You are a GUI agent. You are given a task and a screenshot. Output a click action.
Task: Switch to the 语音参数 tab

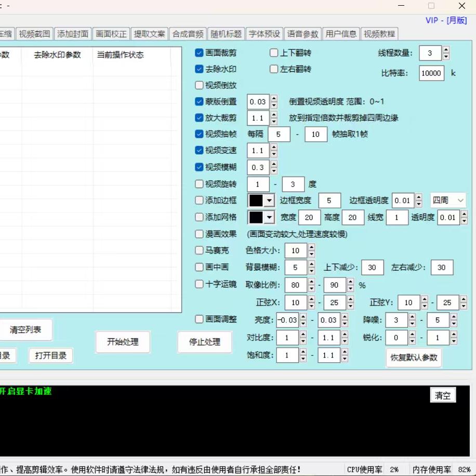(302, 34)
